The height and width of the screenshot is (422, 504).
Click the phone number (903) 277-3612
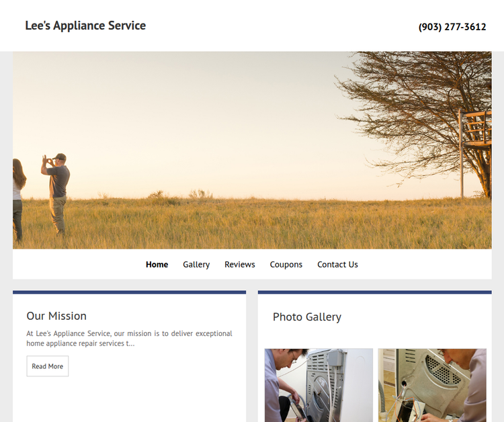(x=452, y=27)
